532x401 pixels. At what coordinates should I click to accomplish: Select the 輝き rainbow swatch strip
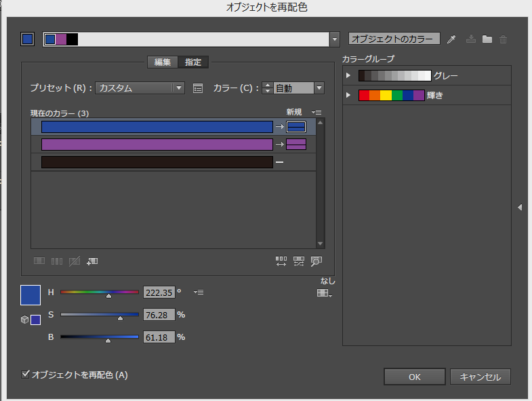pyautogui.click(x=392, y=95)
